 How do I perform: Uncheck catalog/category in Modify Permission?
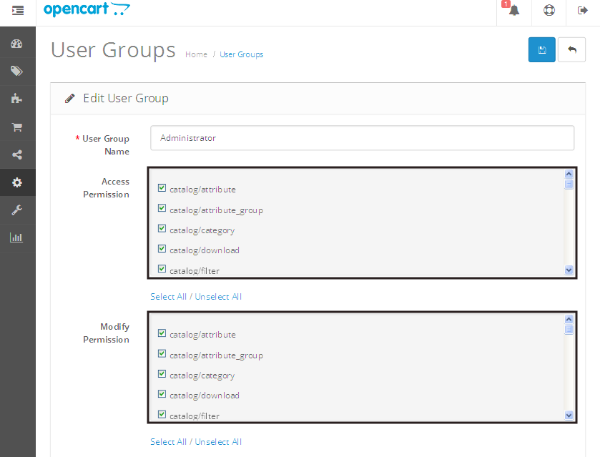[162, 375]
